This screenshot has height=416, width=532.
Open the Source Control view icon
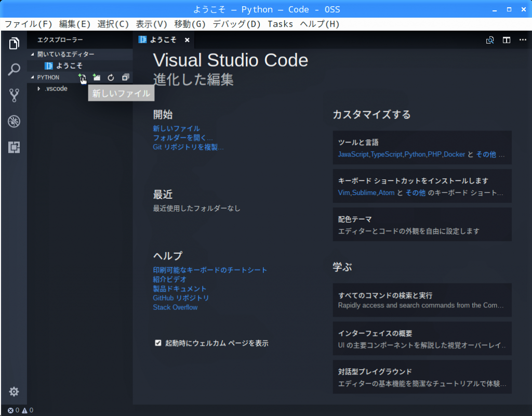point(14,95)
